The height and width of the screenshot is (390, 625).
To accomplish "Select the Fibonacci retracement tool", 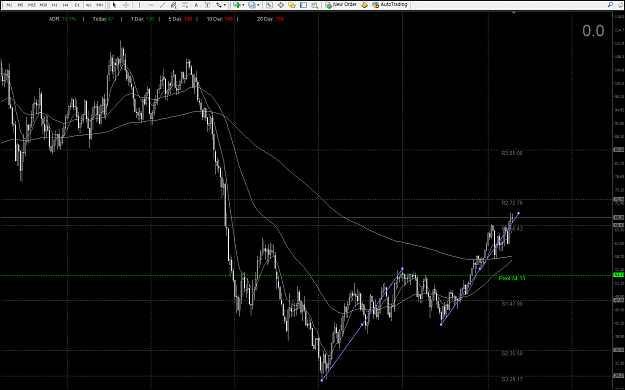I will click(185, 5).
